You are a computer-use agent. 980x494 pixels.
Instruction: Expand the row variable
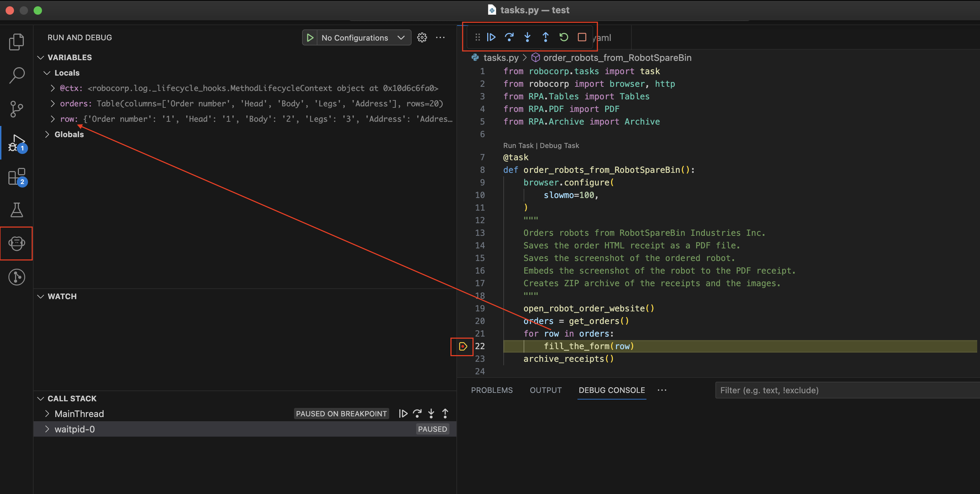(53, 119)
